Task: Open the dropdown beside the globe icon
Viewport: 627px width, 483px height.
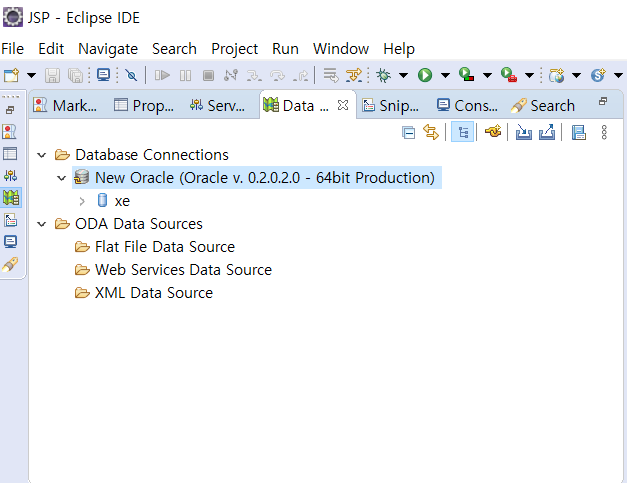Action: 576,75
